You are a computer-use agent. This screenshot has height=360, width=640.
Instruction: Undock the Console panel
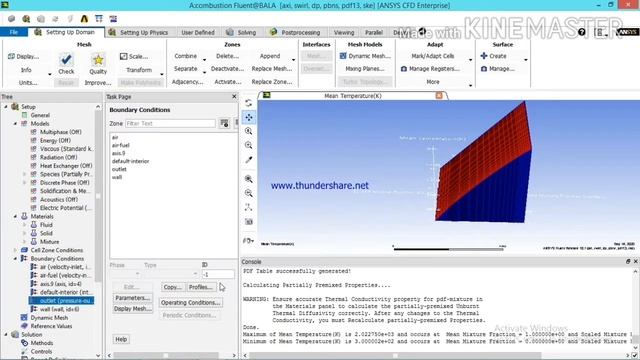click(x=628, y=261)
